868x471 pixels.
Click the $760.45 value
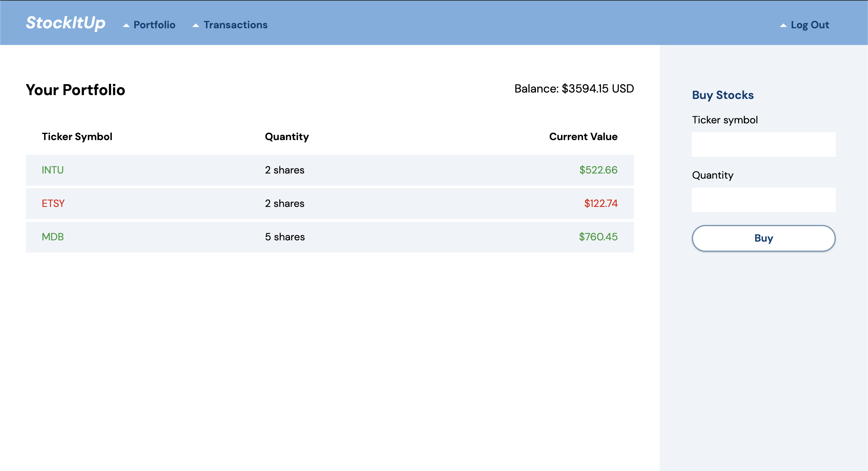598,237
